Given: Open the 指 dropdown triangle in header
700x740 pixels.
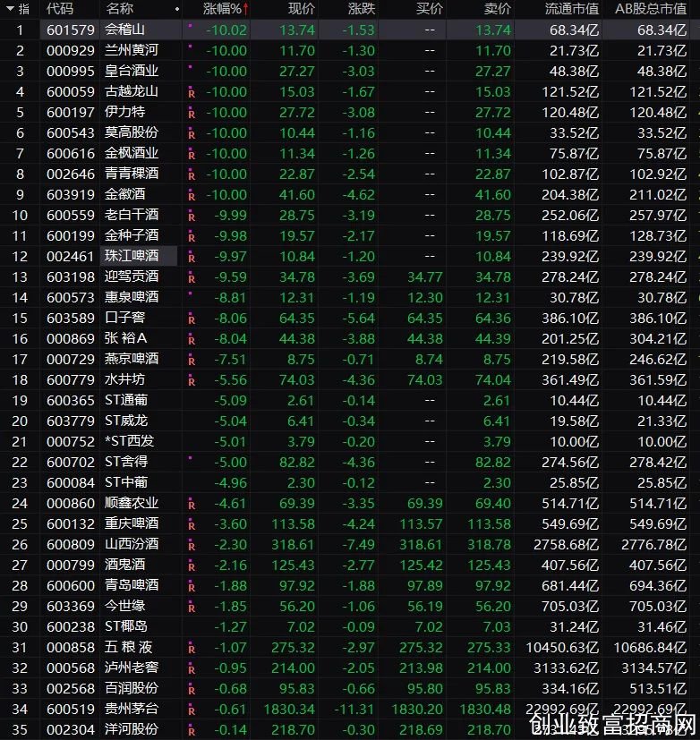Looking at the screenshot, I should [x=10, y=9].
